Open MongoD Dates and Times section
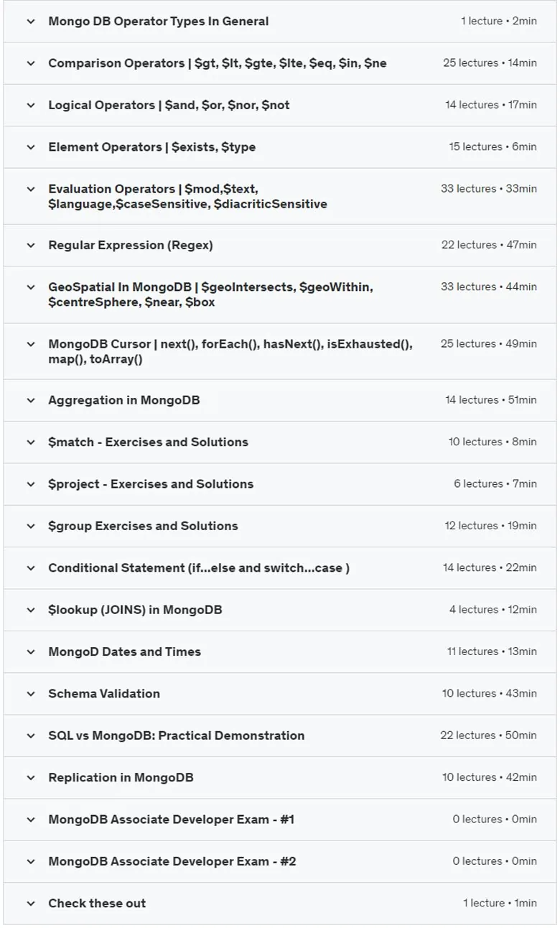Image resolution: width=560 pixels, height=928 pixels. tap(280, 652)
